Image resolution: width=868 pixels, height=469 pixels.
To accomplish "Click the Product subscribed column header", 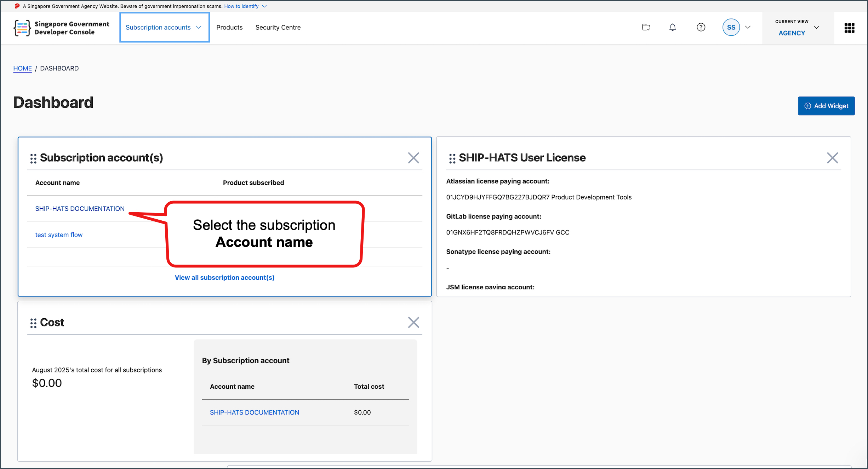I will 253,183.
